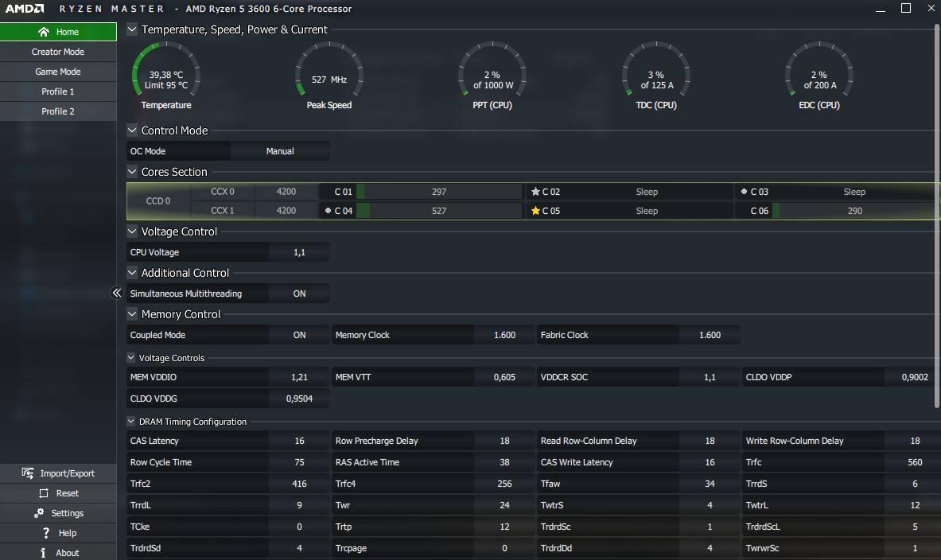941x560 pixels.
Task: Collapse sidebar with double-chevron icon
Action: coord(117,293)
